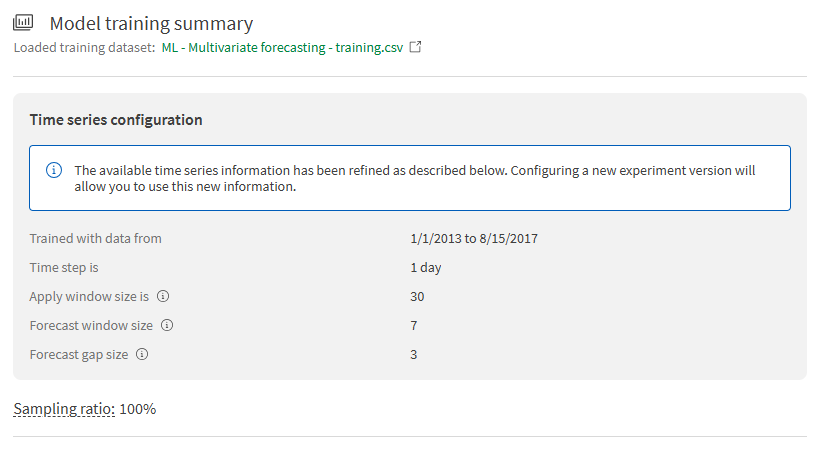Open the ML - Multivariate forecasting - training.csv link
Image resolution: width=822 pixels, height=450 pixels.
click(282, 47)
